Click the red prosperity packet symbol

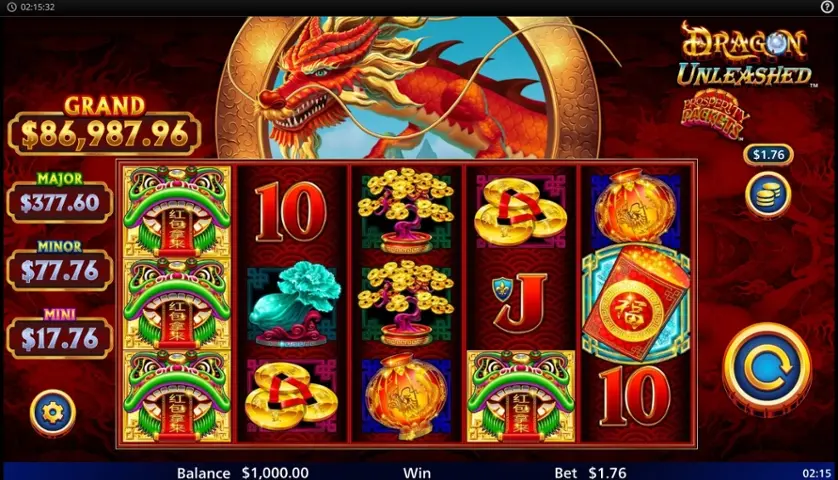pyautogui.click(x=635, y=304)
